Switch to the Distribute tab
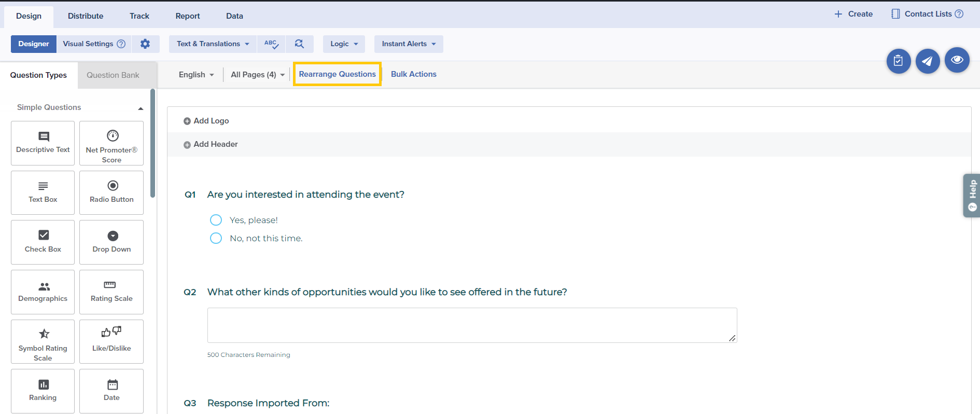980x414 pixels. pyautogui.click(x=86, y=16)
